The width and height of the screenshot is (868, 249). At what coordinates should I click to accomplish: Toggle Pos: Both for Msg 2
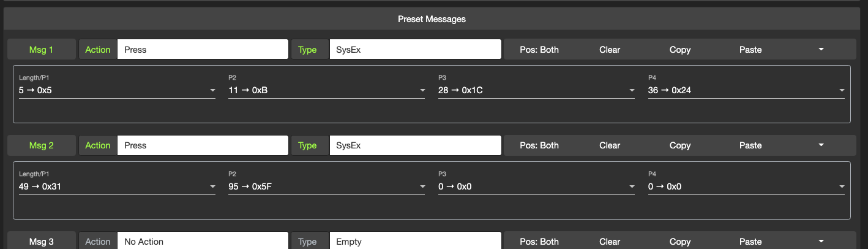coord(539,145)
